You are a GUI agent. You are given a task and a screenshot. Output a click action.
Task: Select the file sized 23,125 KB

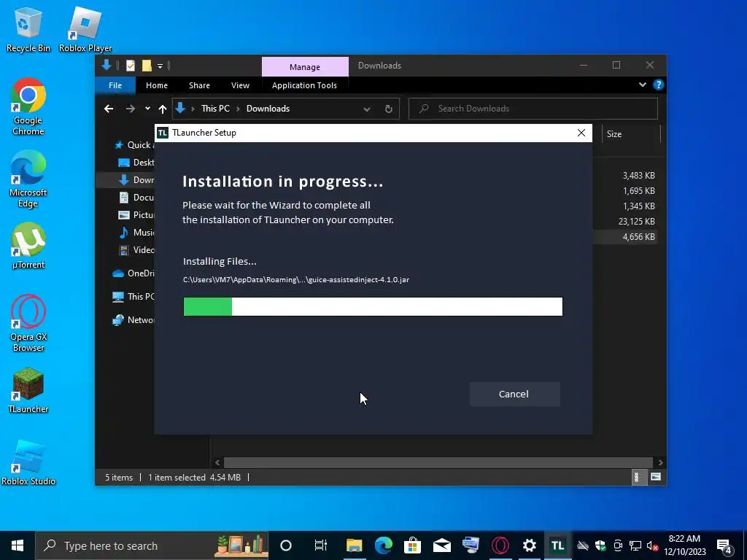[636, 222]
